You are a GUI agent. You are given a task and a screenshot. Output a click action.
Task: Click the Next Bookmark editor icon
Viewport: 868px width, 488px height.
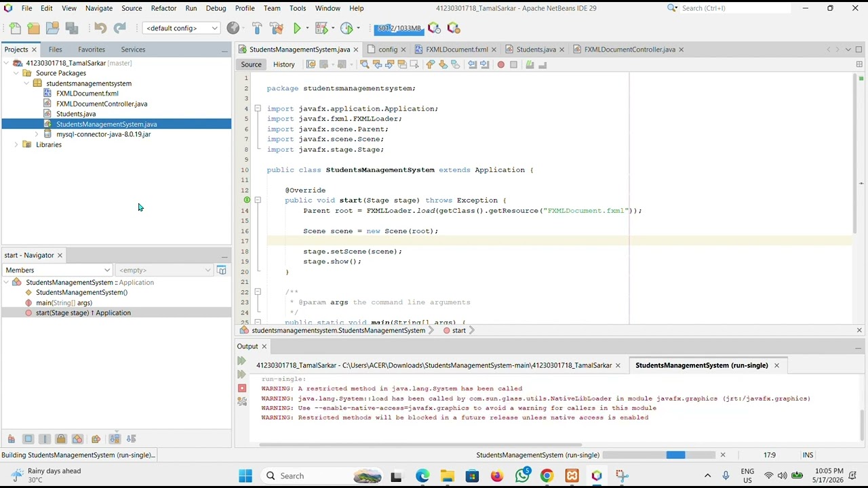point(443,64)
